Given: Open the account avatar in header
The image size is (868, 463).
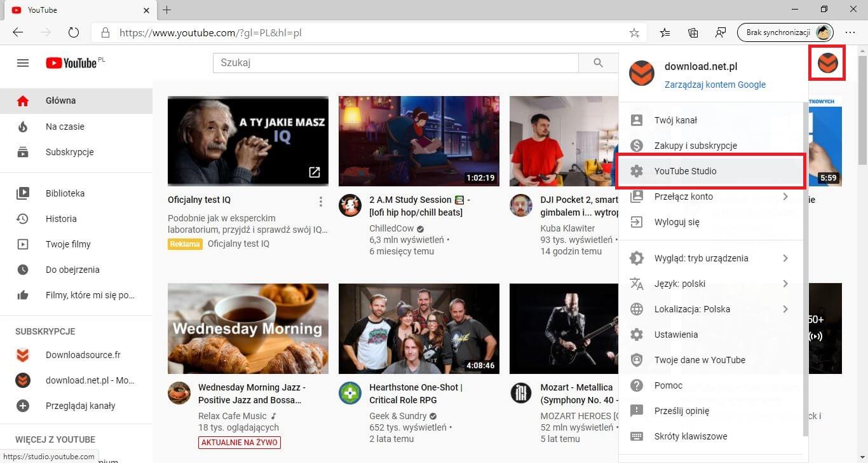Looking at the screenshot, I should click(x=827, y=63).
